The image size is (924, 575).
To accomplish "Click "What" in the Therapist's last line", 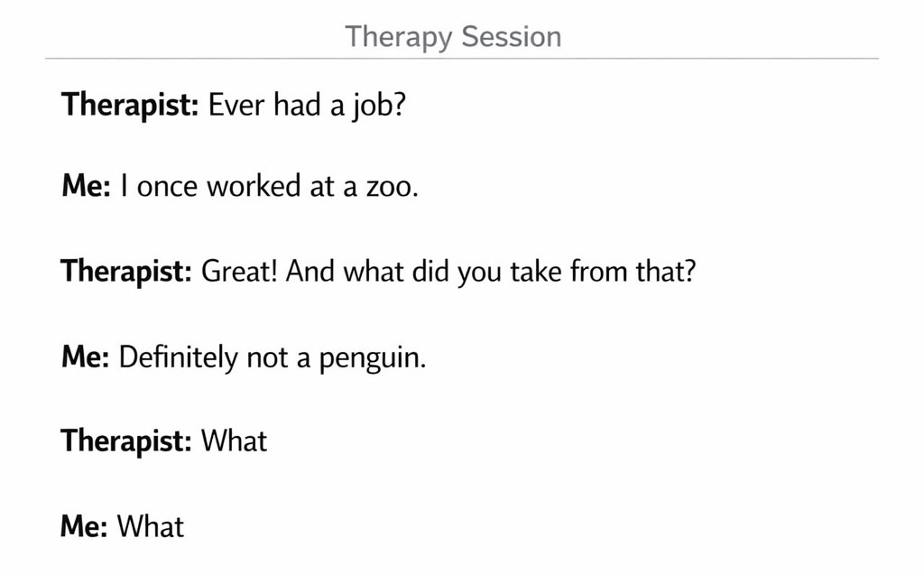I will coord(234,441).
